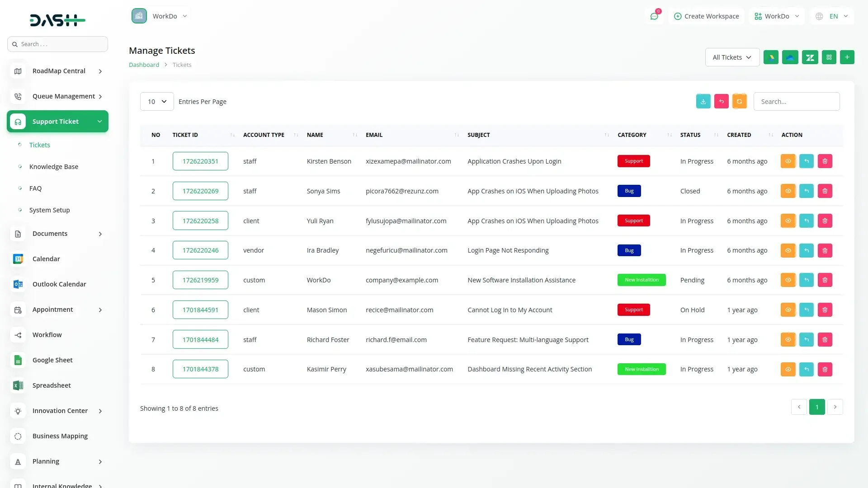Click reply icon for Mason Simon ticket
The image size is (868, 488).
(806, 310)
